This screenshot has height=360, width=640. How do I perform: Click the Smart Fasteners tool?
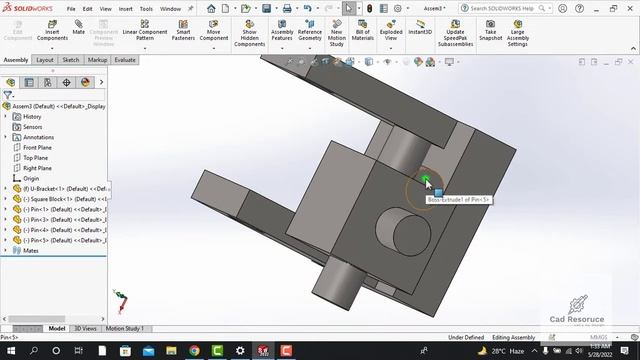click(x=183, y=30)
